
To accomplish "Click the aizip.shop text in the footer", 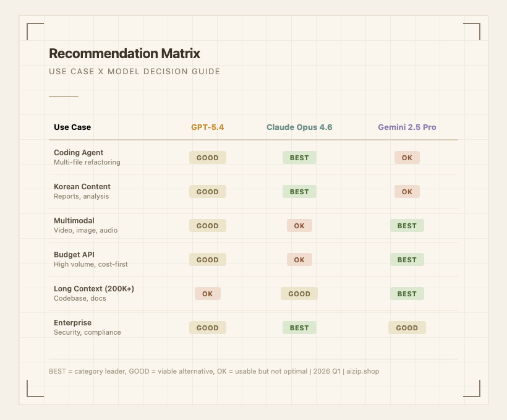I will click(362, 371).
